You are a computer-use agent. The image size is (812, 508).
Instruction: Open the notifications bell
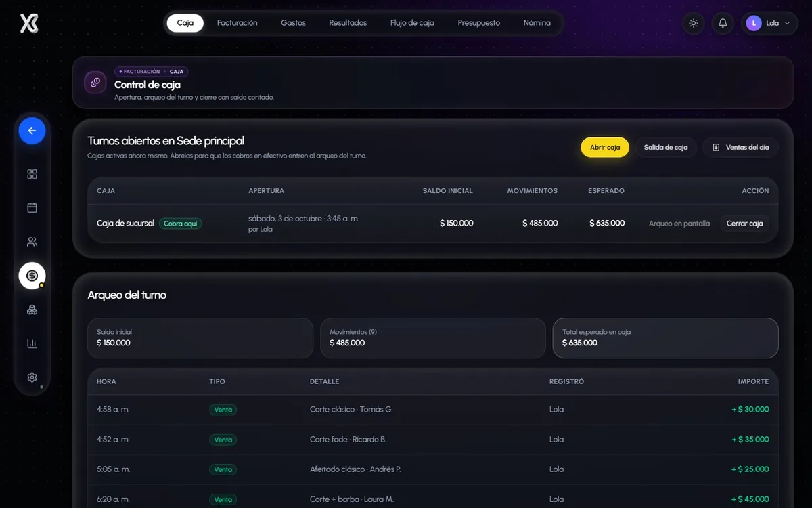(723, 23)
